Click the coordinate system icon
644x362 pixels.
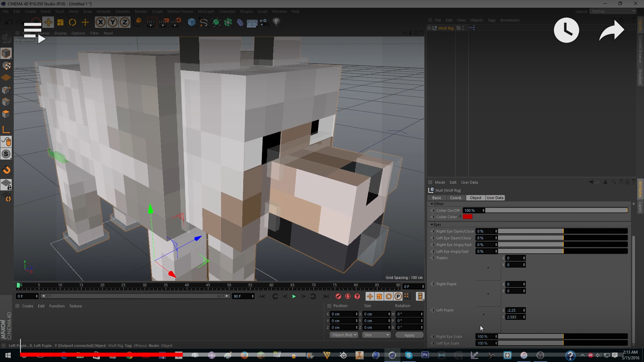(138, 22)
